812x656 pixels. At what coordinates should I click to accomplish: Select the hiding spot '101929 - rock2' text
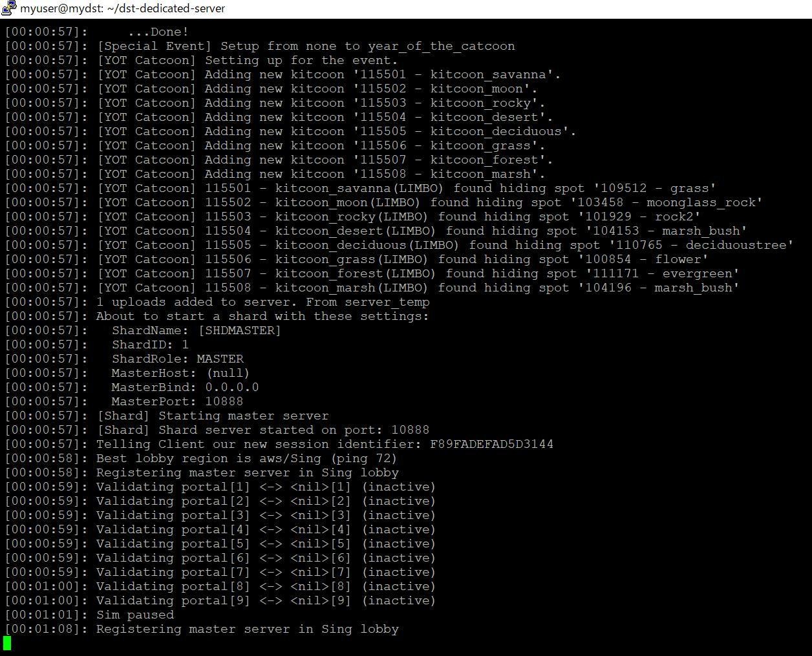pyautogui.click(x=640, y=217)
